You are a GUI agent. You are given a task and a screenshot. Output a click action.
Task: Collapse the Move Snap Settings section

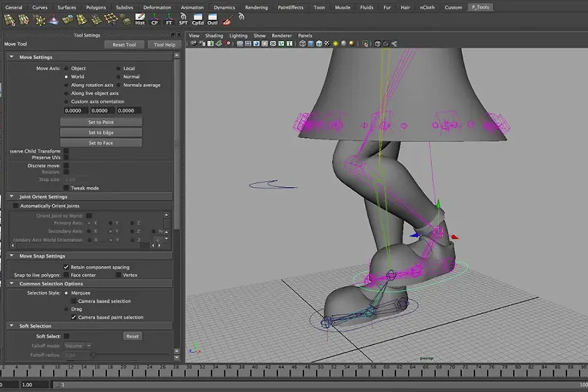(11, 256)
